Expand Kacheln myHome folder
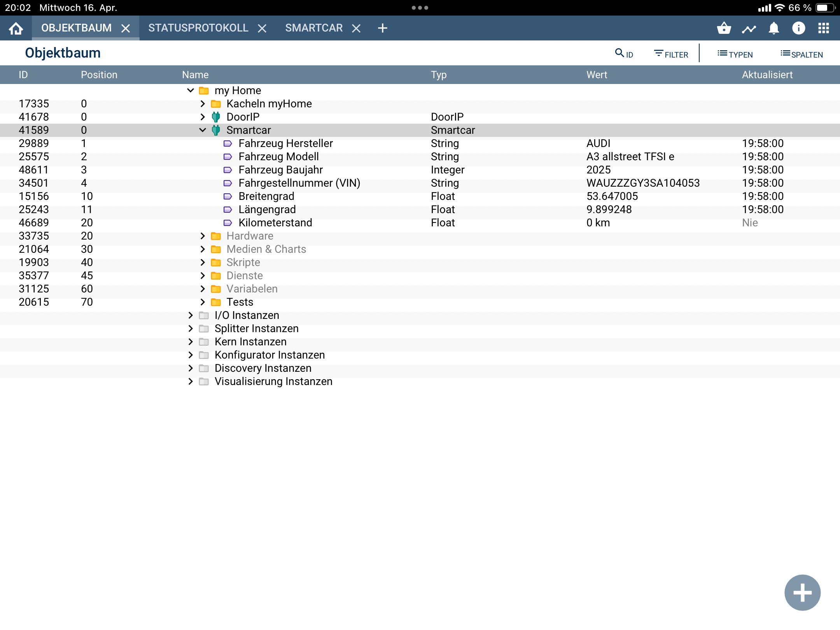The height and width of the screenshot is (630, 840). [x=203, y=103]
